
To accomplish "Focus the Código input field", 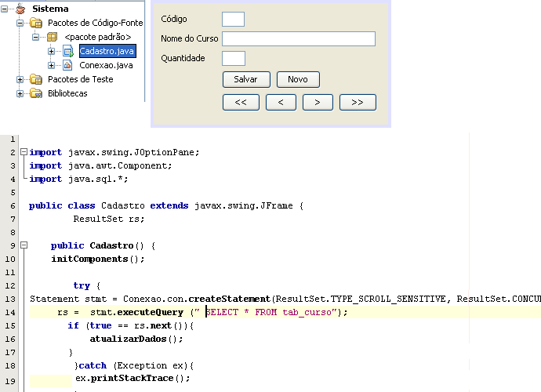I will click(x=233, y=19).
